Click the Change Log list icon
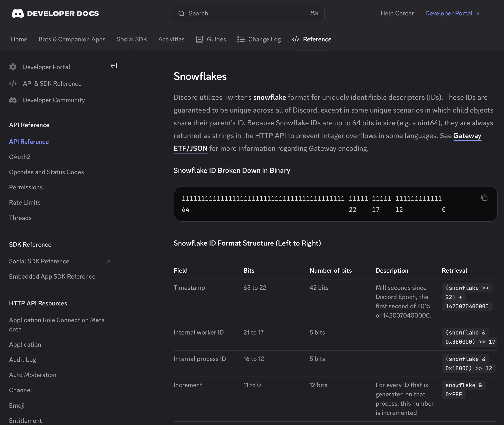The image size is (504, 425). coord(241,39)
